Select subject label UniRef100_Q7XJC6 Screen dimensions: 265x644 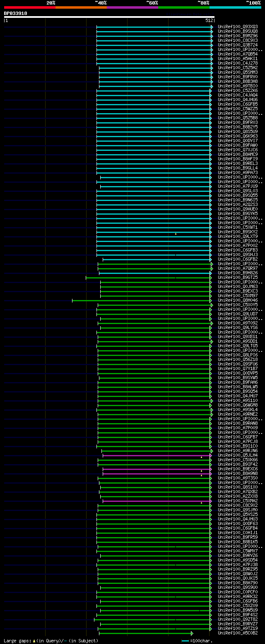(x=238, y=150)
